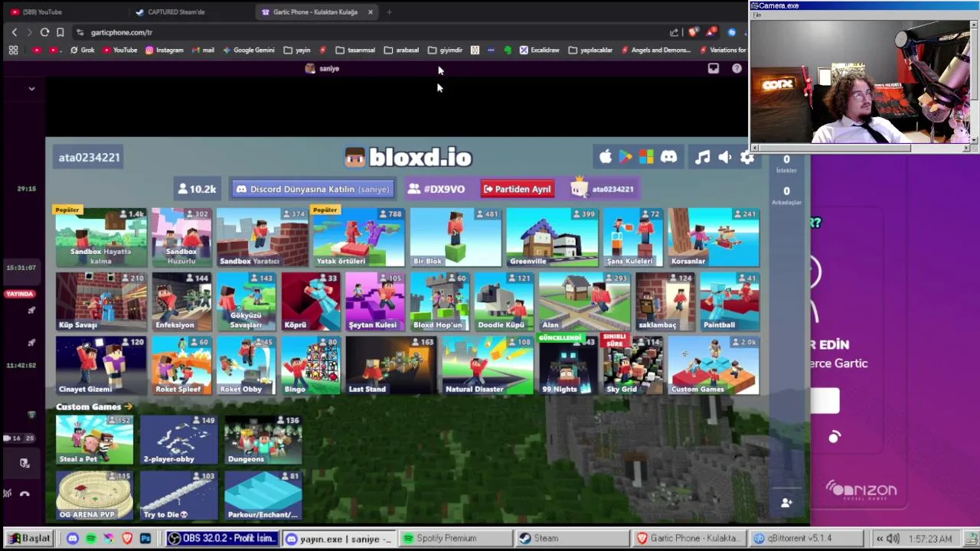Viewport: 980px width, 551px height.
Task: Play the Paintball game
Action: 730,301
